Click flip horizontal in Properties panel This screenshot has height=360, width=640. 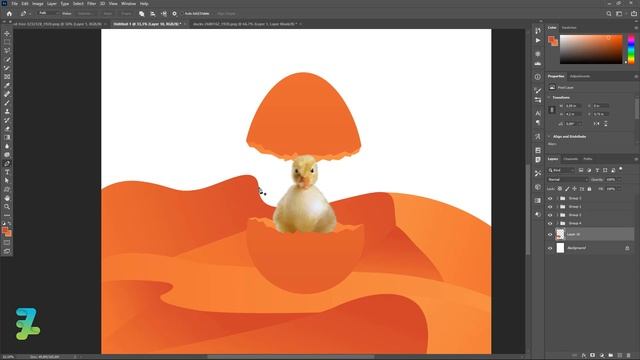pos(596,124)
